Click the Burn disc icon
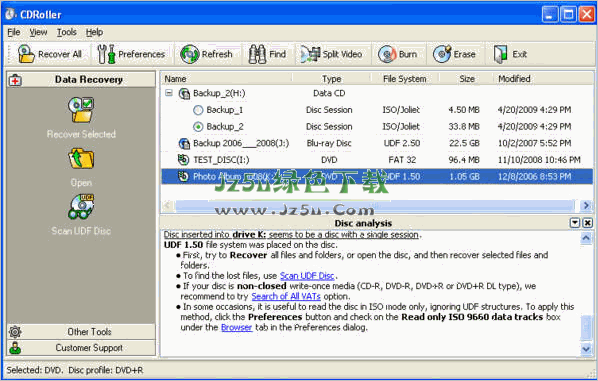 [387, 54]
